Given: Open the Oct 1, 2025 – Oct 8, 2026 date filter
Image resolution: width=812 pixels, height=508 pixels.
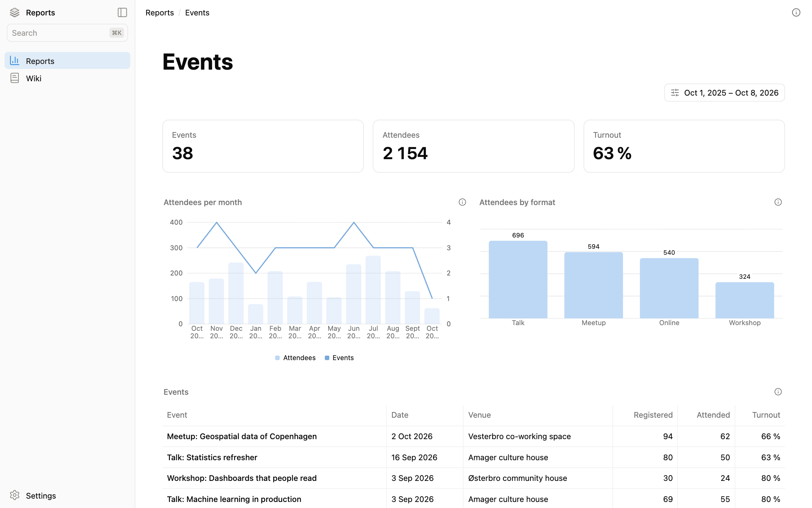Looking at the screenshot, I should (x=724, y=93).
